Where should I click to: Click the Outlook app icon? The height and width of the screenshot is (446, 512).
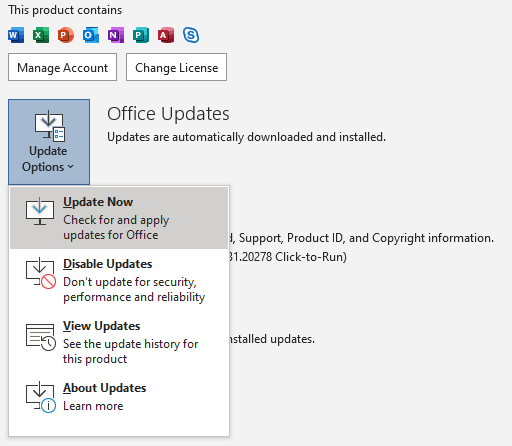91,35
